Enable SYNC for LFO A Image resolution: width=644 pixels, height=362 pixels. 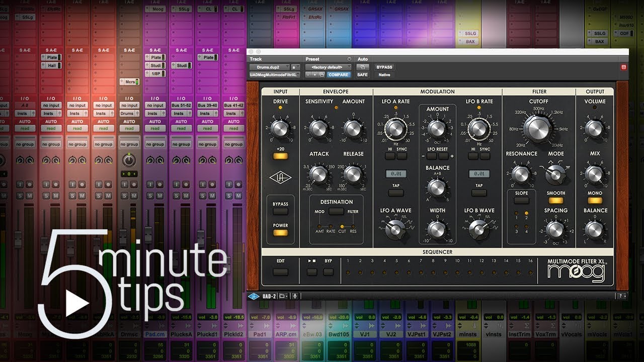pyautogui.click(x=402, y=156)
